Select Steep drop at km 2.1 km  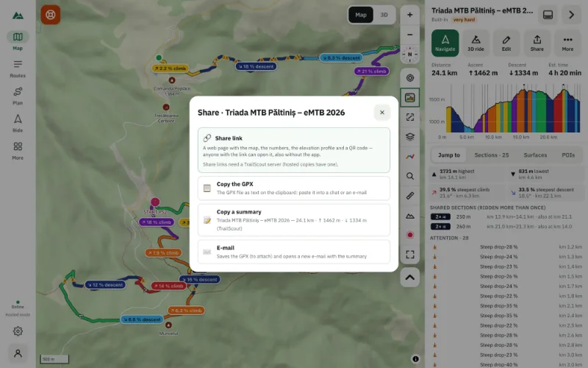click(x=506, y=305)
